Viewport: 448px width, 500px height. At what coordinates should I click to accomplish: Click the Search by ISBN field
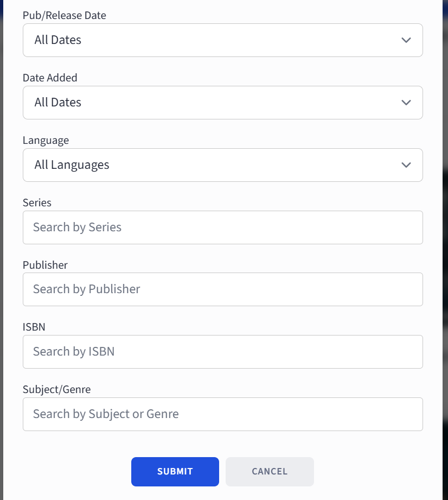pyautogui.click(x=222, y=351)
